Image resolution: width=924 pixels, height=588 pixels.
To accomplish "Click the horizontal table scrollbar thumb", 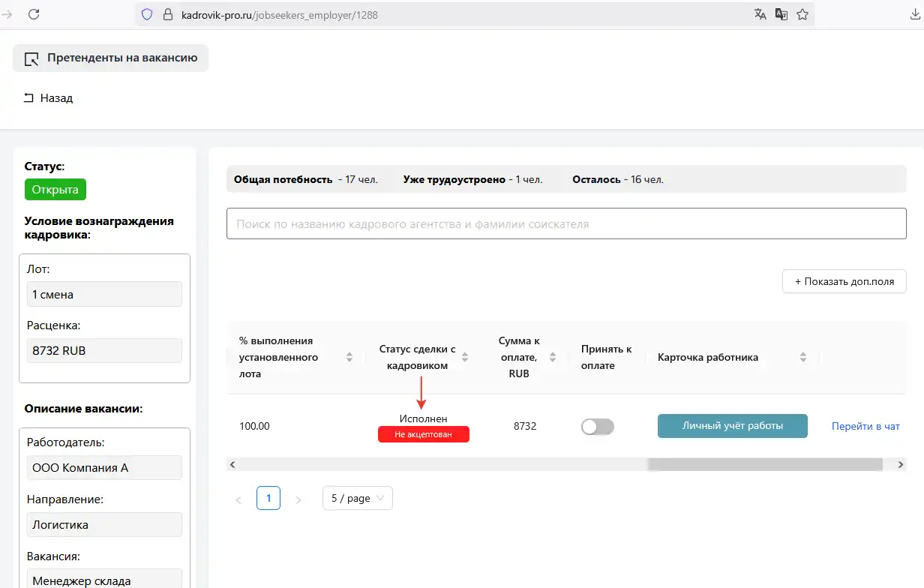I will [x=764, y=465].
